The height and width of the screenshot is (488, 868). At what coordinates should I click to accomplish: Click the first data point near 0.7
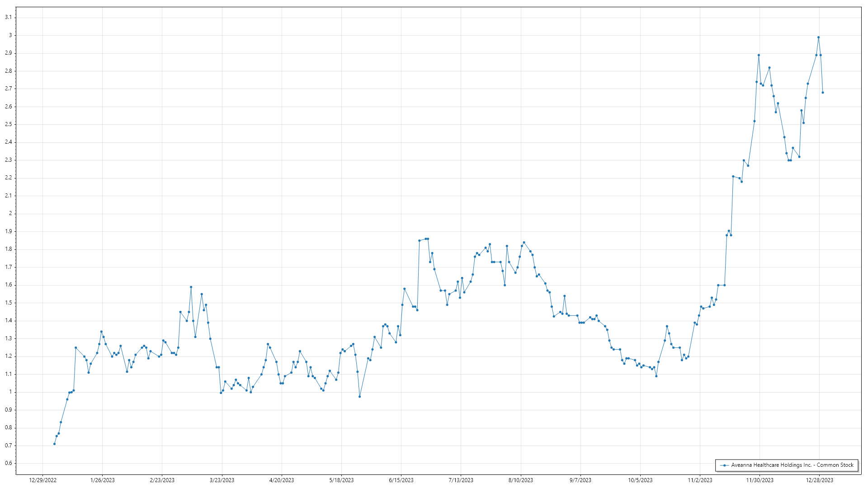point(54,444)
